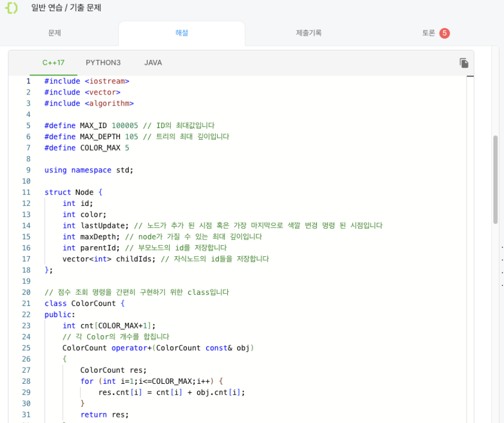Open the 토론 discussion tab
This screenshot has width=504, height=423.
tap(428, 33)
